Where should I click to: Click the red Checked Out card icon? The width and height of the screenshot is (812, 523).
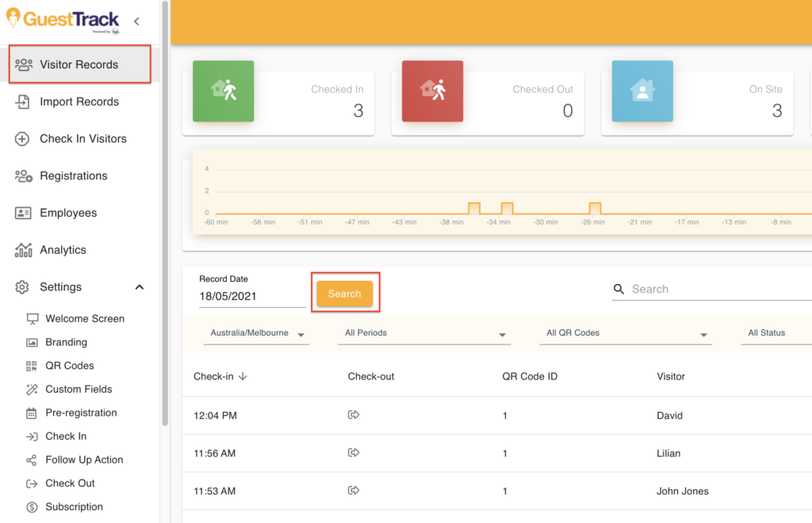click(x=432, y=92)
